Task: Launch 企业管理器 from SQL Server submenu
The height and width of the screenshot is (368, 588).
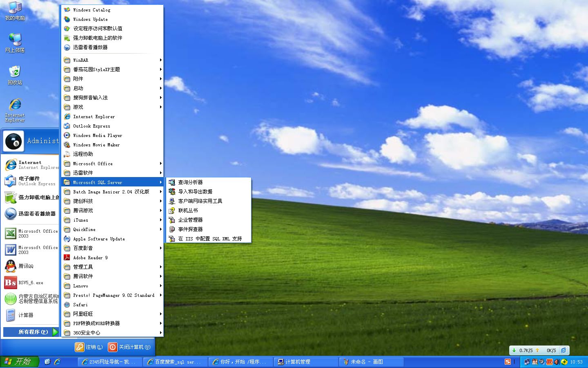Action: pyautogui.click(x=209, y=220)
